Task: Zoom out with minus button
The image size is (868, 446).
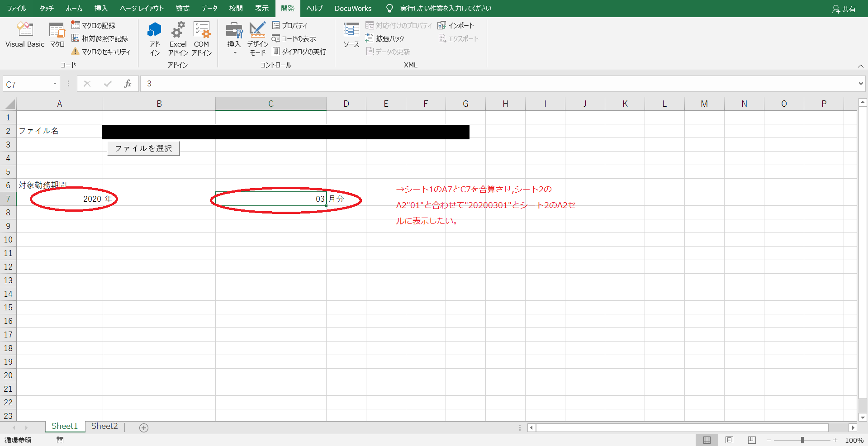Action: (768, 440)
